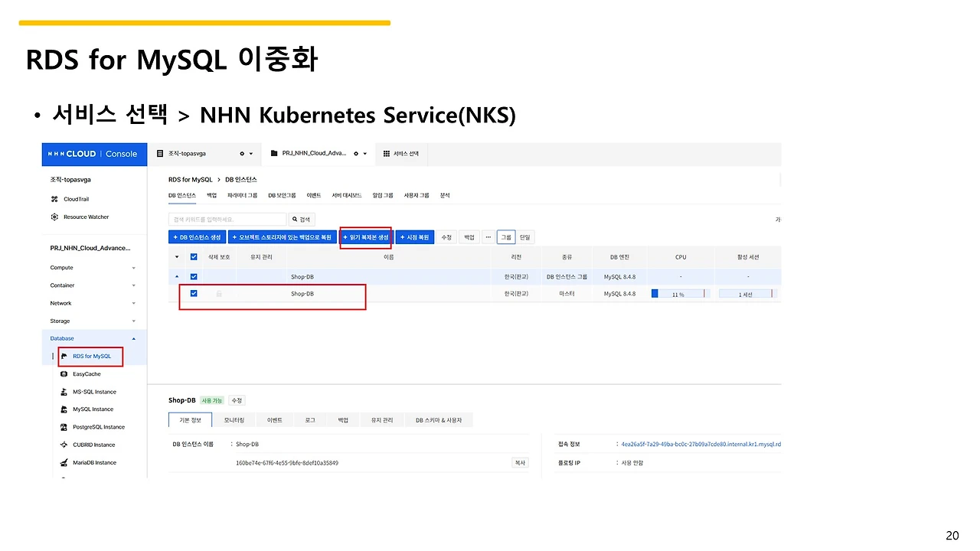This screenshot has width=980, height=551.
Task: Expand the Compute sidebar section
Action: (x=134, y=268)
